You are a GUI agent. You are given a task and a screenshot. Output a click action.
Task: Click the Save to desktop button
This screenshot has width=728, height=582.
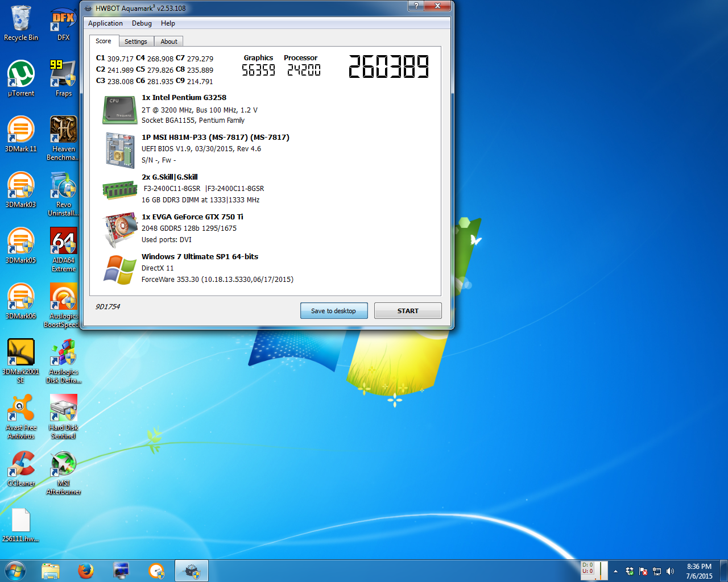click(x=334, y=311)
